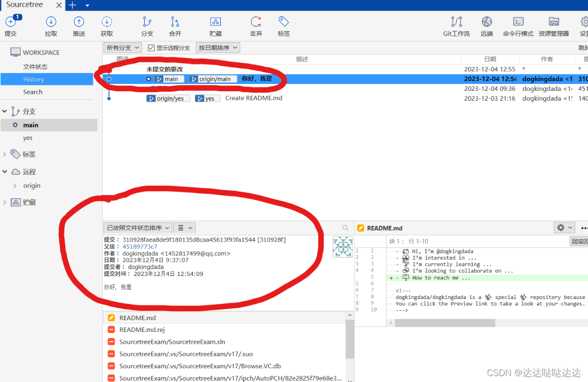Screen dimensions: 588x382
Task: Expand the origin remote node
Action: click(15, 186)
